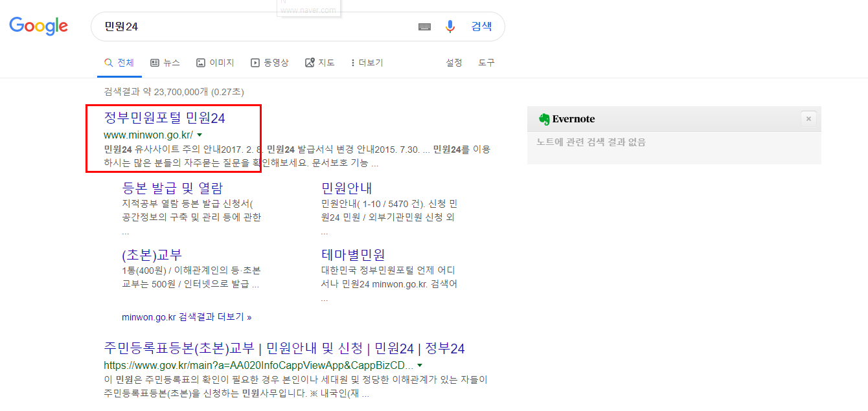This screenshot has width=868, height=411.
Task: Switch to the 이미지 tab
Action: [215, 63]
